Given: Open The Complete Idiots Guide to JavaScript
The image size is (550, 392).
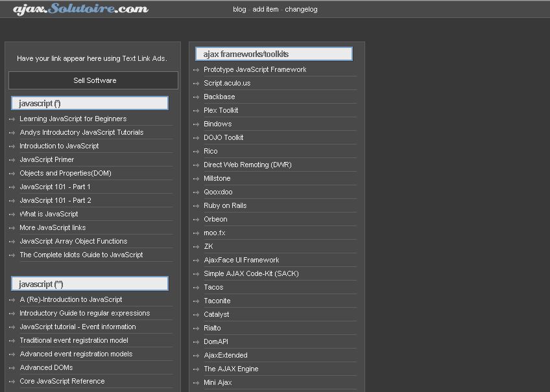Looking at the screenshot, I should point(81,255).
